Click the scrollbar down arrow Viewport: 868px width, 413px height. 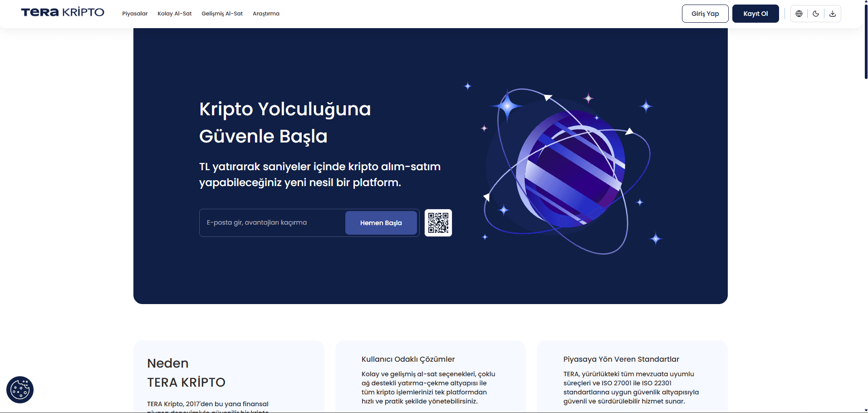866,410
